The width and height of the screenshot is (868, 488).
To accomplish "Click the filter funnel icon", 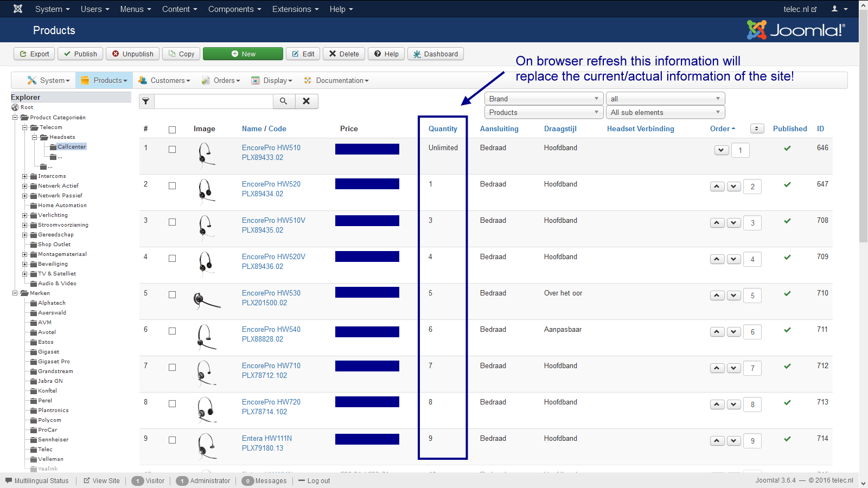I will click(146, 101).
